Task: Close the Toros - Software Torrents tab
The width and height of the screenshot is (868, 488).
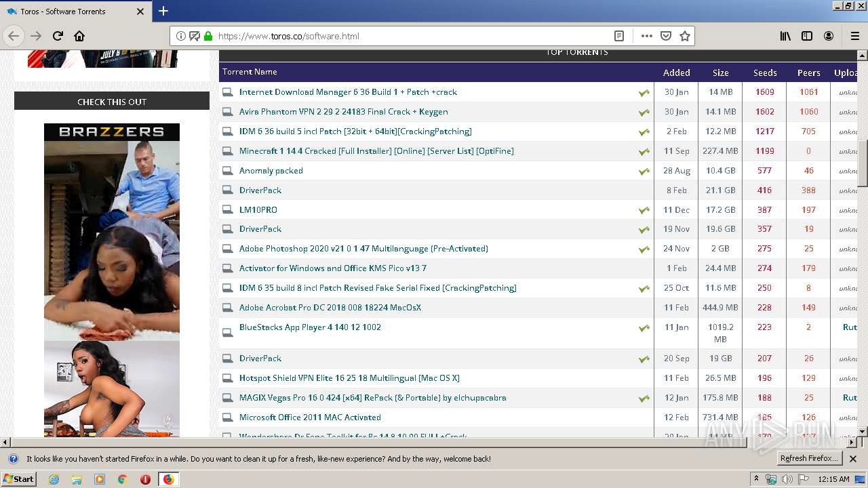Action: point(140,12)
